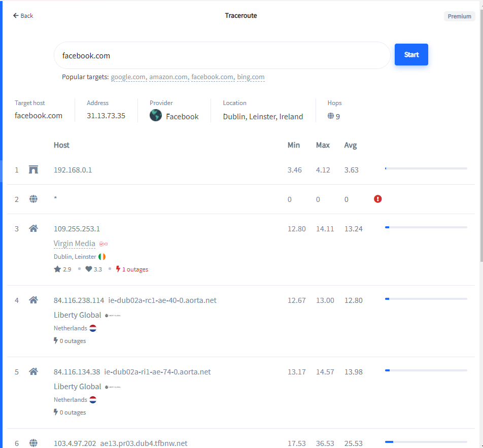
Task: Select hostname ie-dub02a-rc1-ae-40-0.aorta.net
Action: coord(162,300)
